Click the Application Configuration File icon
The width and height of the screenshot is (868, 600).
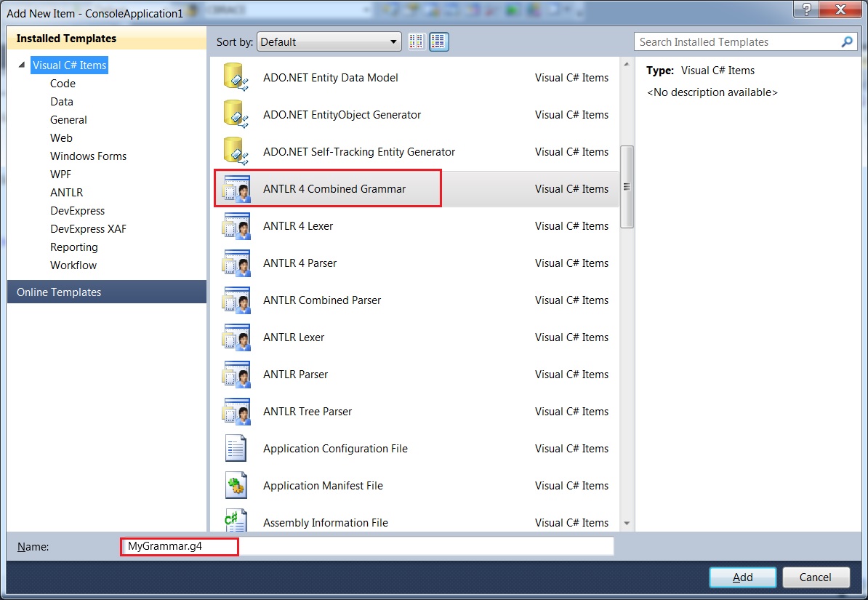click(x=236, y=448)
